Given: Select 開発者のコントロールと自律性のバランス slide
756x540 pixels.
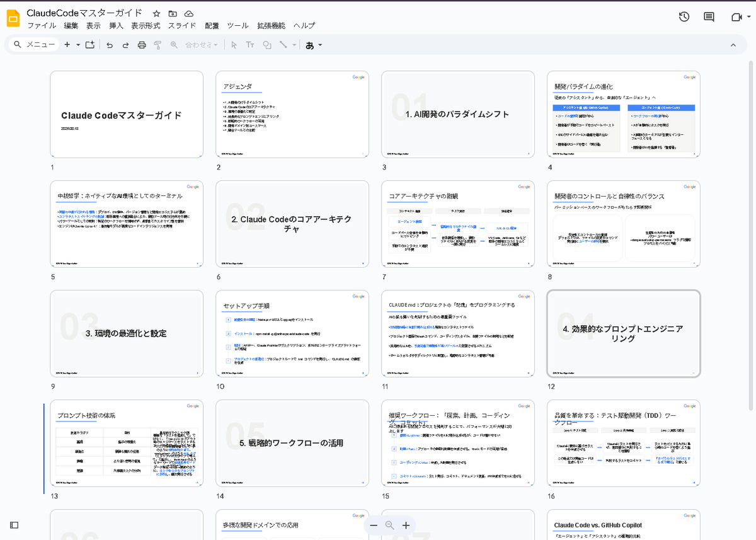Looking at the screenshot, I should (624, 224).
